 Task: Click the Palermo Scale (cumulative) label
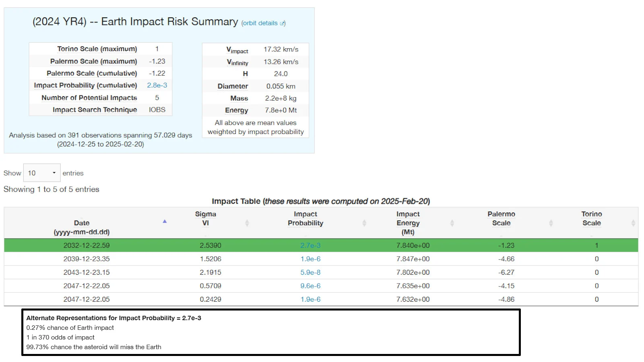pos(92,73)
